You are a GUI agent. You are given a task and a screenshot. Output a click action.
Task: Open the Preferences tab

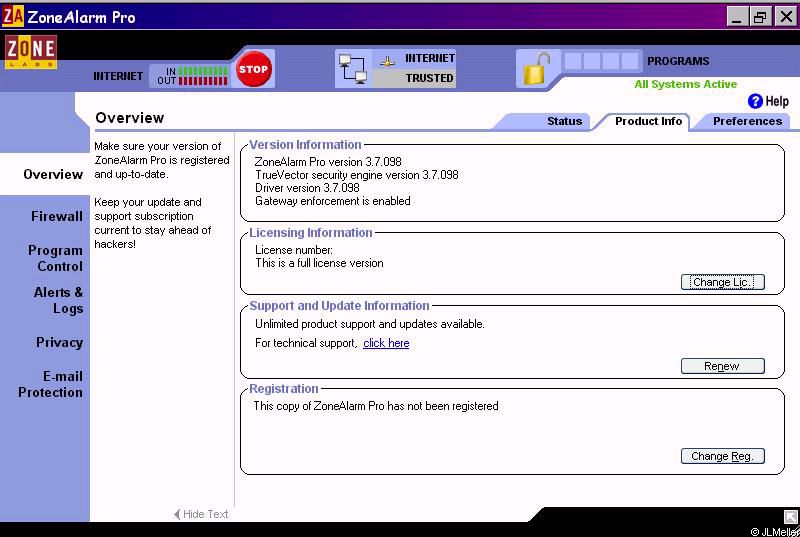[x=747, y=121]
